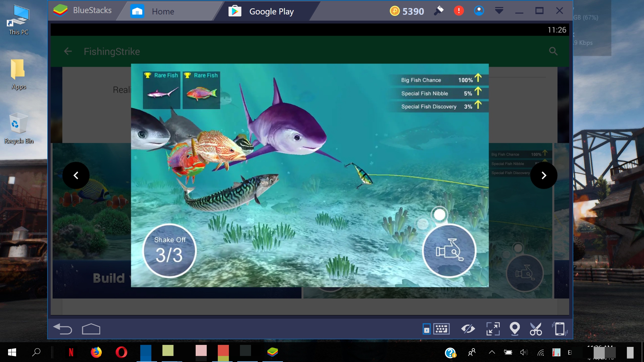Click the search icon in Google Play
The height and width of the screenshot is (362, 644).
[x=553, y=51]
